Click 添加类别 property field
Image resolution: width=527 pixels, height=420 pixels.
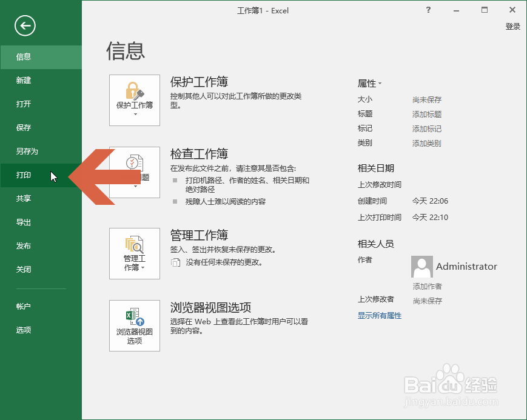tap(427, 144)
